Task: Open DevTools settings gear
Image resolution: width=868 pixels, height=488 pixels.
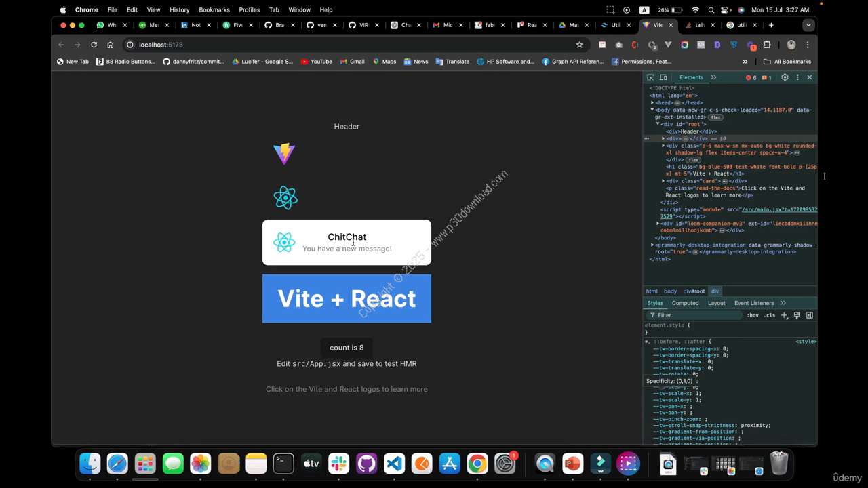Action: pos(785,77)
